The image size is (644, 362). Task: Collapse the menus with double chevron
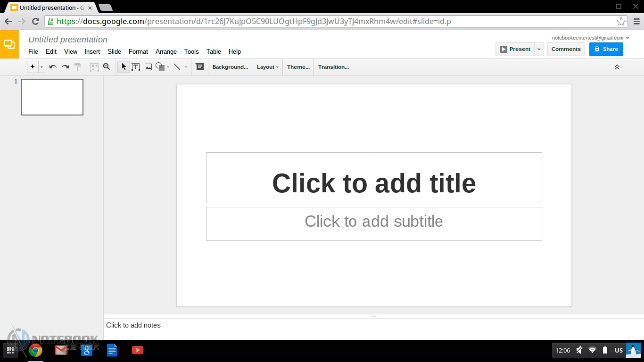617,67
